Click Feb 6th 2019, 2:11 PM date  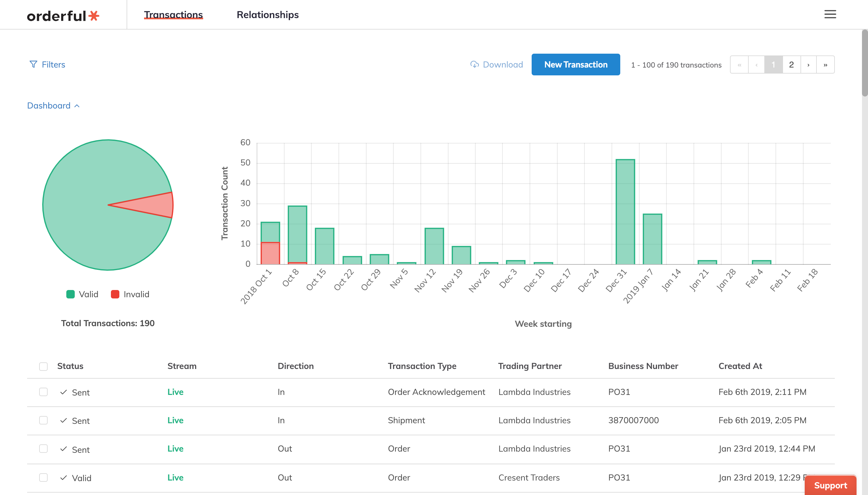click(762, 392)
